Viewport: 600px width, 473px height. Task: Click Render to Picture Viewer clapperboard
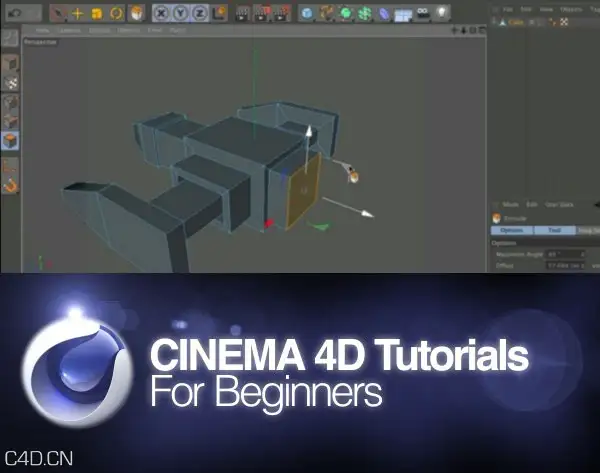point(262,14)
